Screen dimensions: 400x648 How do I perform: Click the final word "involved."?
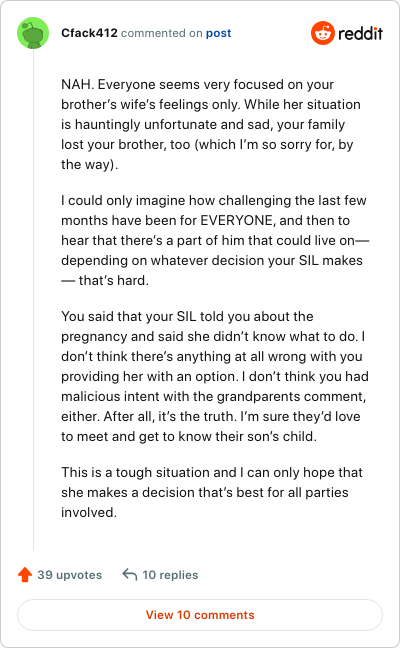pyautogui.click(x=89, y=512)
